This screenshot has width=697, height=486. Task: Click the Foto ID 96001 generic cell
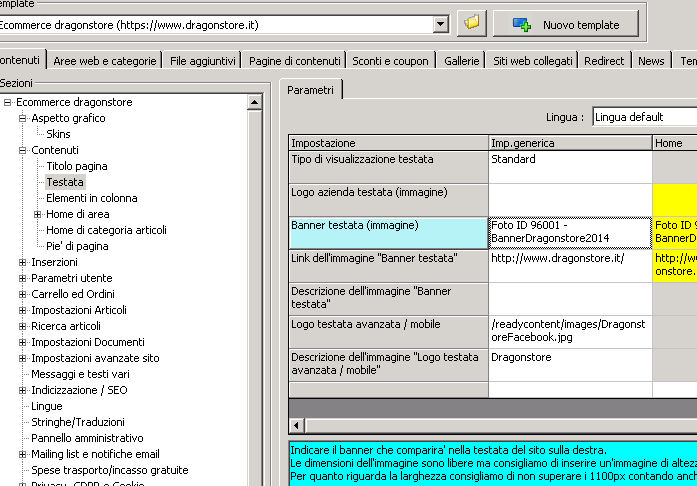[x=570, y=233]
